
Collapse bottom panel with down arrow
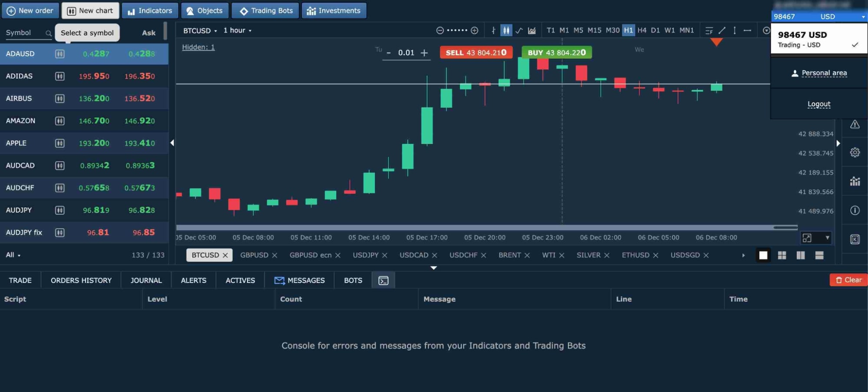[x=433, y=268]
